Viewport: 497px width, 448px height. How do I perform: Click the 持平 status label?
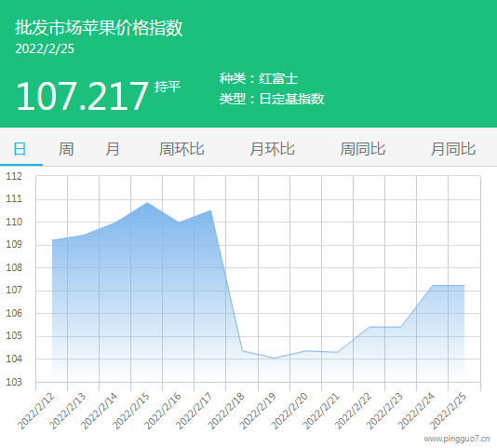tap(168, 87)
